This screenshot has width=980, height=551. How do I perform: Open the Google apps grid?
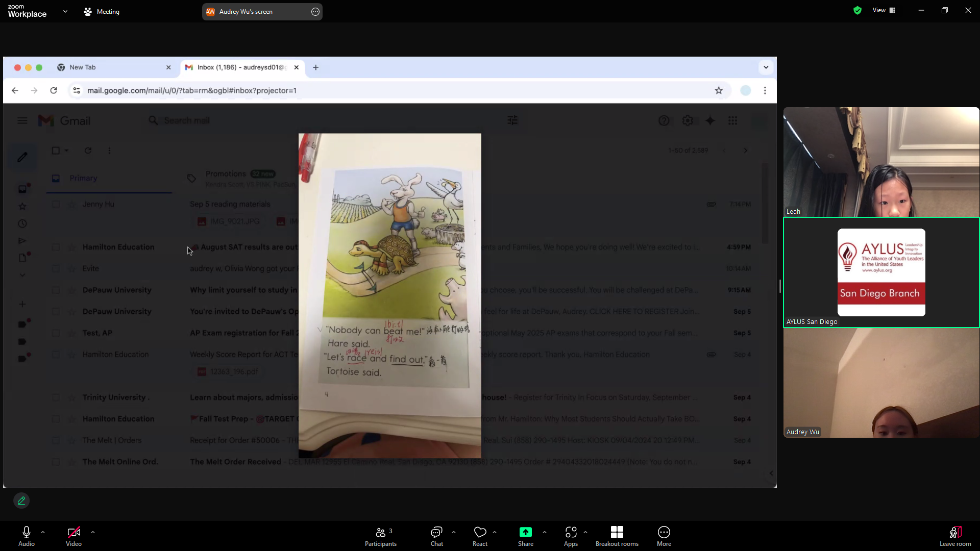(x=732, y=121)
